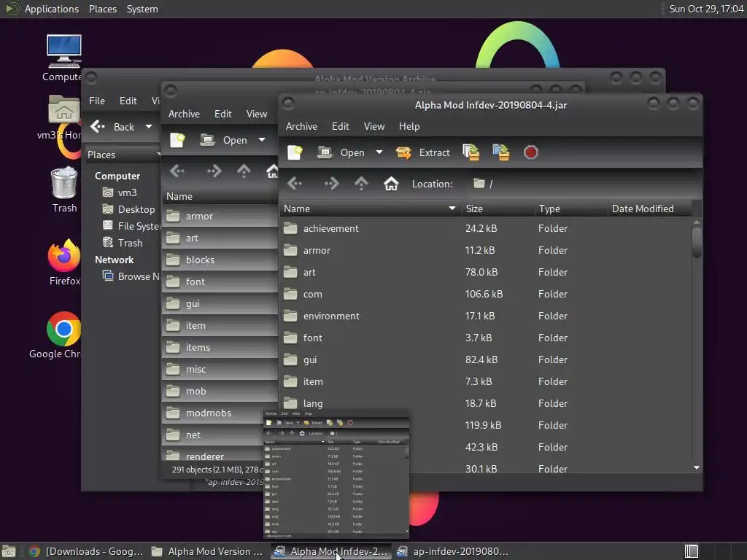Select the armor folder in the jar window
Viewport: 747px width, 560px height.
(x=485, y=251)
